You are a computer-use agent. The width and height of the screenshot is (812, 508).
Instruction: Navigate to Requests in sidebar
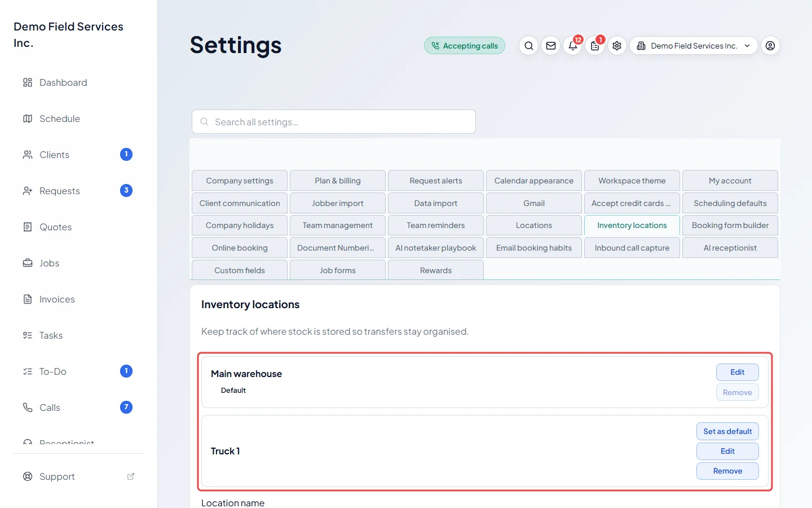(79, 191)
